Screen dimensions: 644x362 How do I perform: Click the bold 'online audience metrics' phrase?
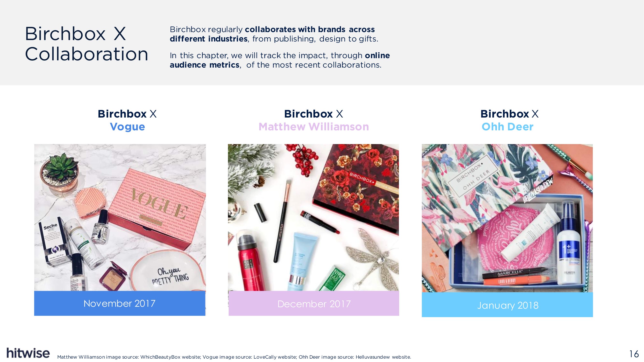click(280, 60)
